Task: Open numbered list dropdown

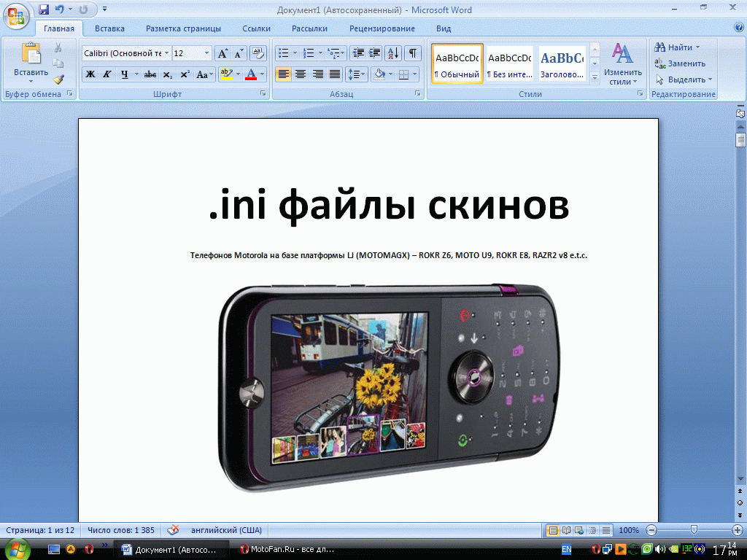Action: pos(320,53)
